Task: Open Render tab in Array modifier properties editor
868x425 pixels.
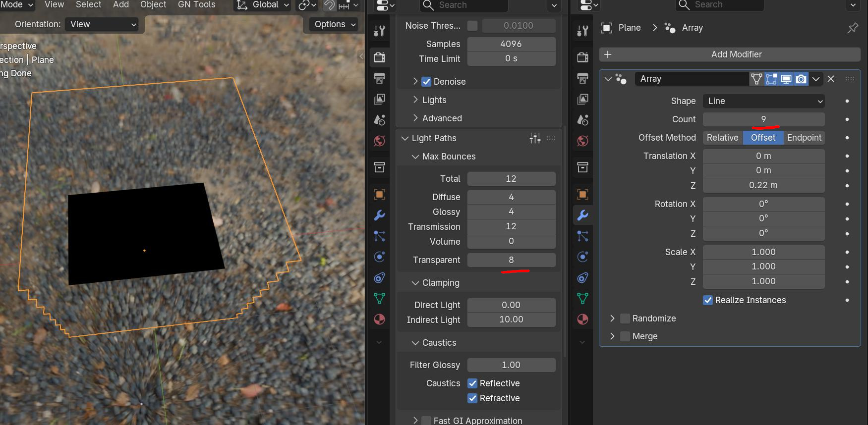Action: point(582,57)
